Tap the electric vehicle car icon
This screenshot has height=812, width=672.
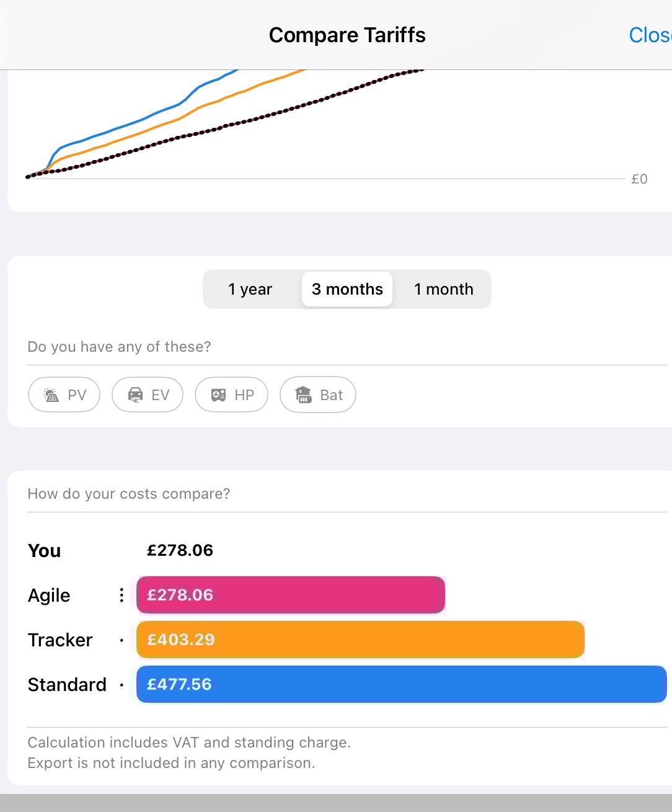[135, 395]
